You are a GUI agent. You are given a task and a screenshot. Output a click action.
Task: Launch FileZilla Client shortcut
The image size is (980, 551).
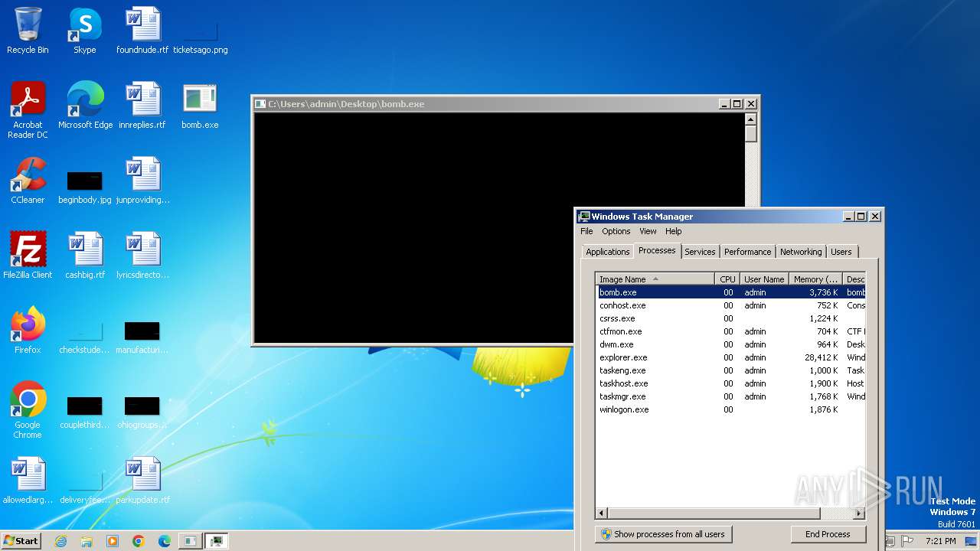click(28, 256)
